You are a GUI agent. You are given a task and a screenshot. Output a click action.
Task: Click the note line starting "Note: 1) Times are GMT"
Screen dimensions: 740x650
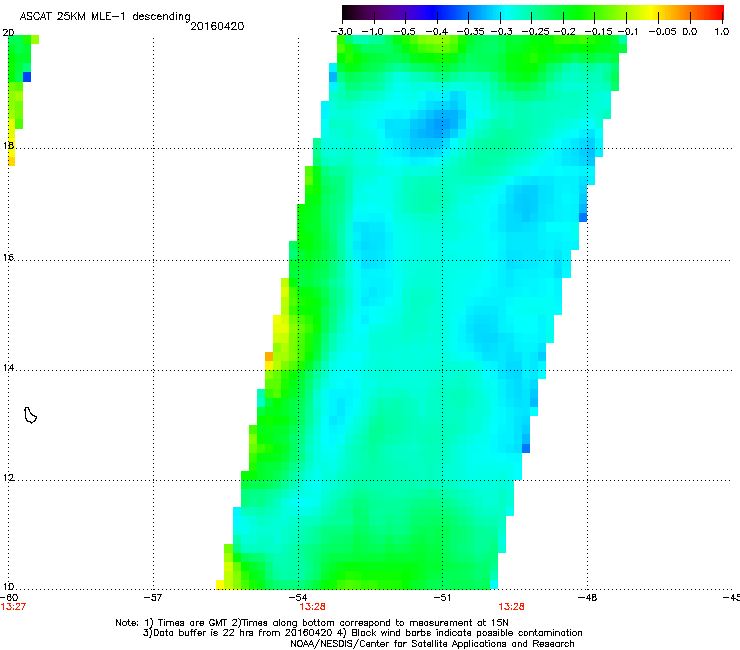pos(312,623)
